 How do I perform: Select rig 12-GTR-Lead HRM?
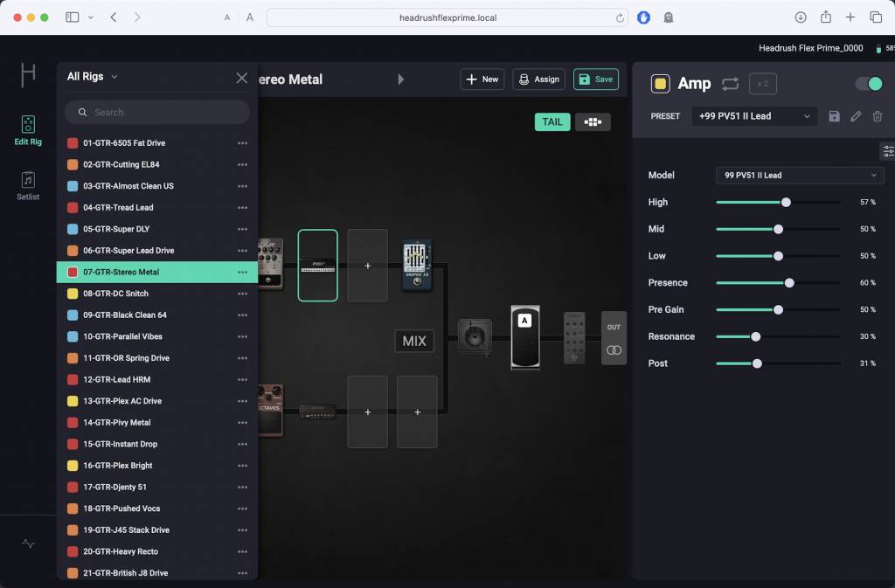[157, 380]
